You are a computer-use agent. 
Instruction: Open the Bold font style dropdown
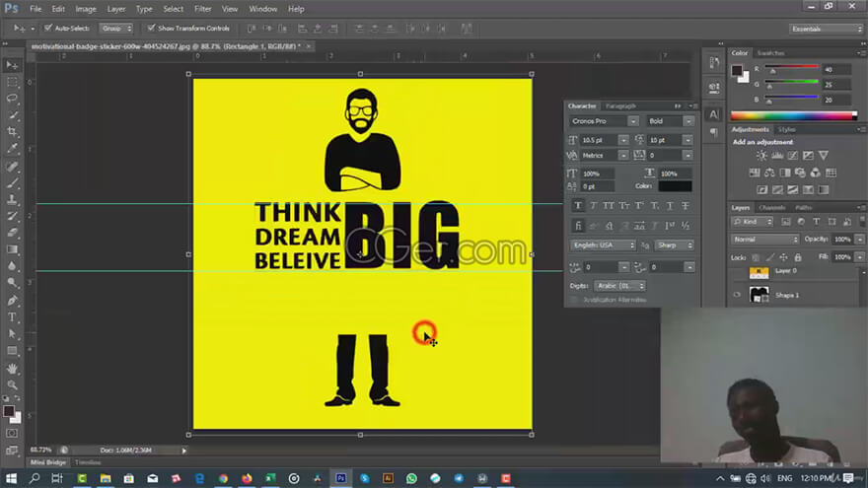[x=688, y=121]
